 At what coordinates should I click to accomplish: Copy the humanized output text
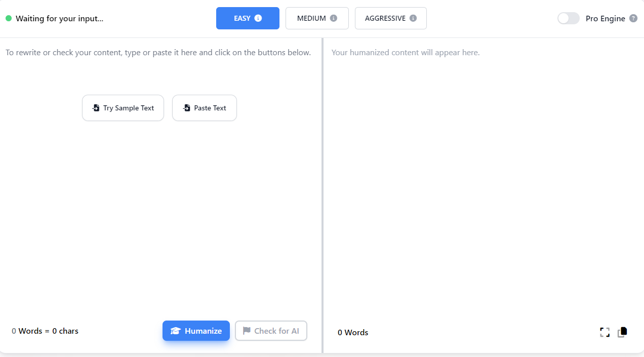622,332
